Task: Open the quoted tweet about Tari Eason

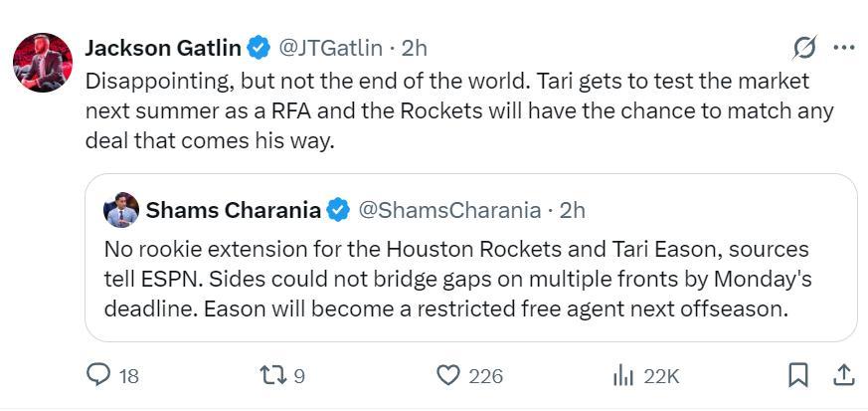Action: [456, 279]
